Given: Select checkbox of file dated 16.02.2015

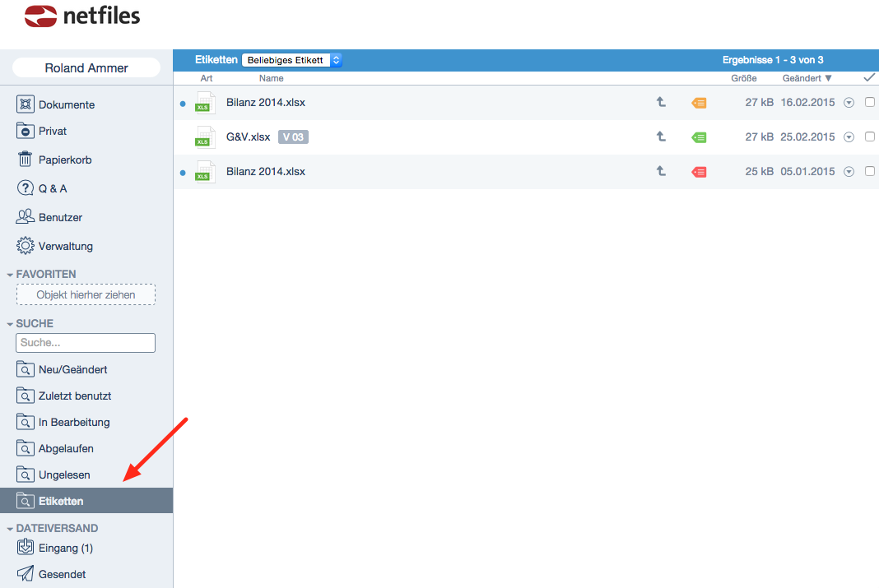Looking at the screenshot, I should [869, 103].
